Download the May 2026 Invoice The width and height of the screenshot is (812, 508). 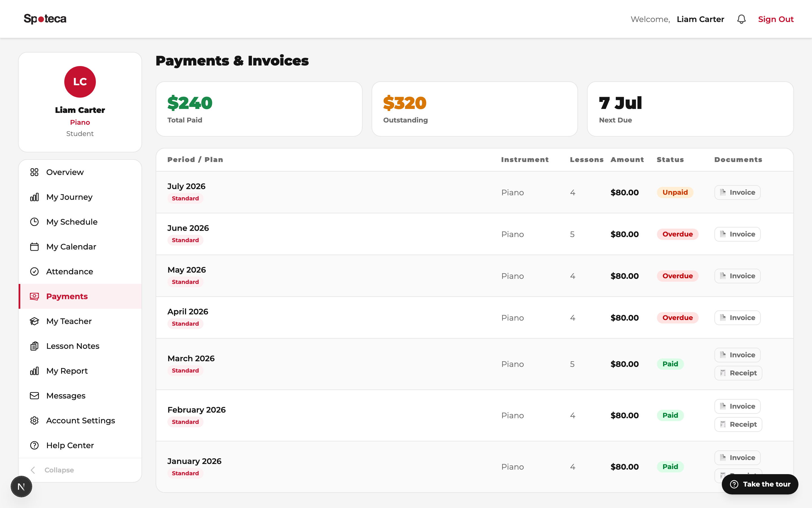click(737, 276)
